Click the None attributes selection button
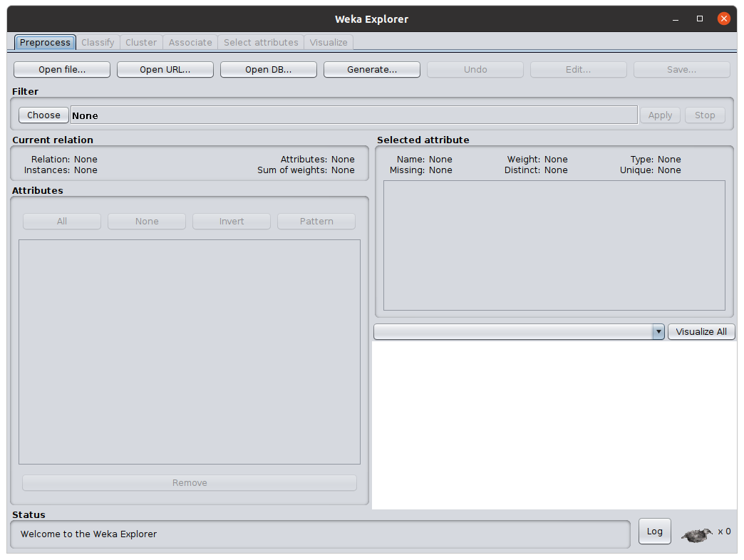 [147, 222]
